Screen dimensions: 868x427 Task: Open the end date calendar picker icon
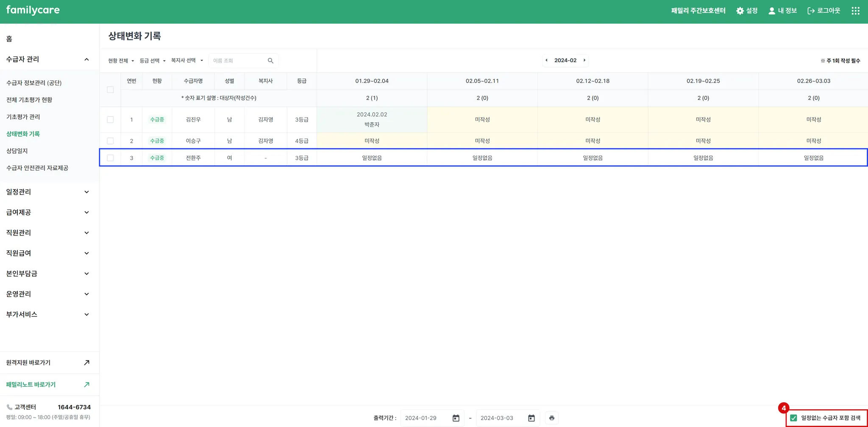[531, 418]
